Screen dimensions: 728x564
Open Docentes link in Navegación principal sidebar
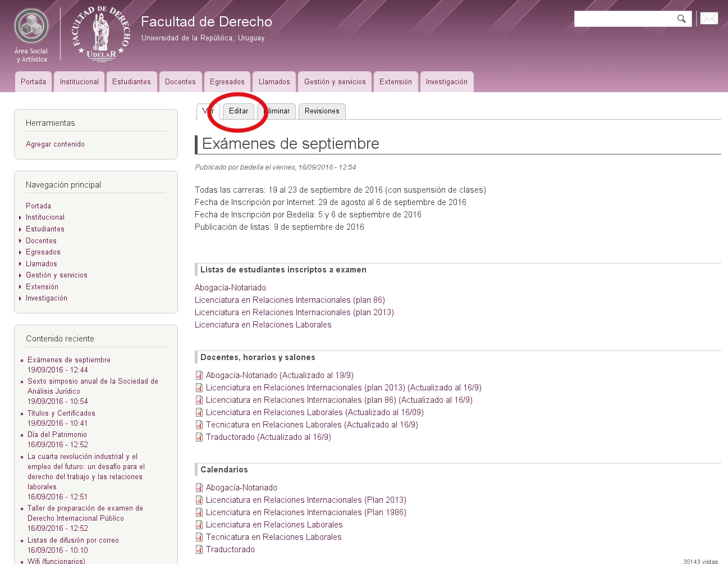coord(41,241)
